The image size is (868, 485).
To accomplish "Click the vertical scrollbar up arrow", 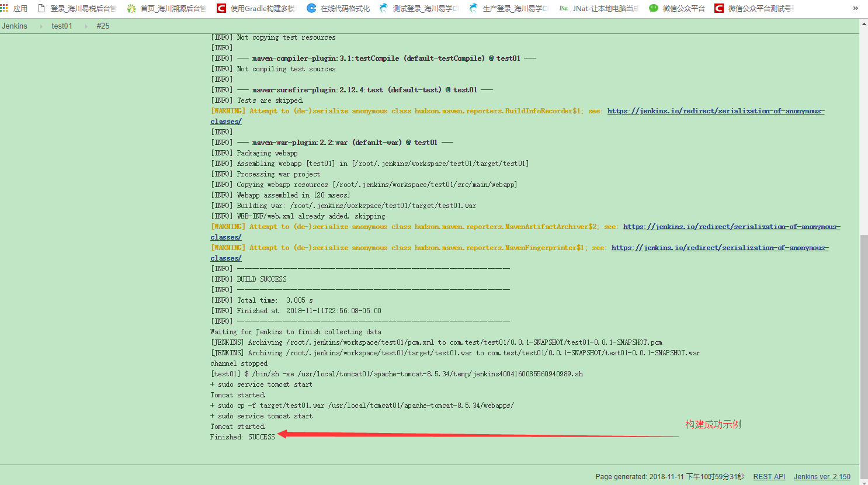I will click(x=864, y=25).
